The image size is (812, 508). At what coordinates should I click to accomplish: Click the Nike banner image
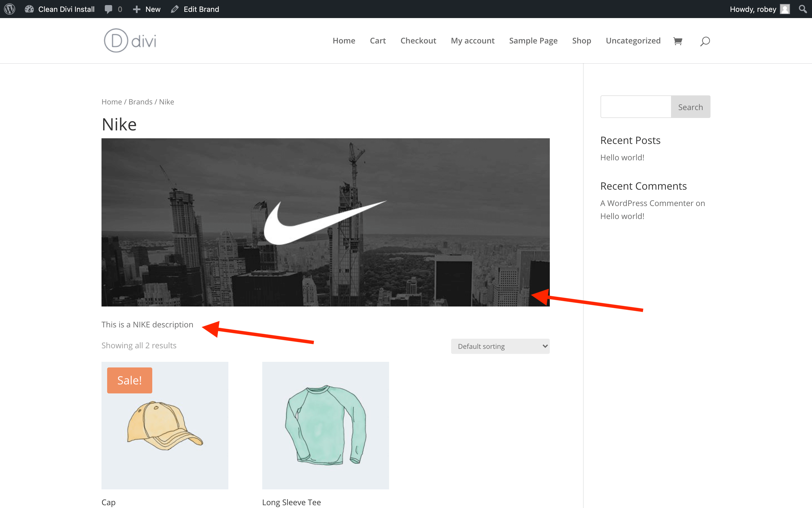pyautogui.click(x=325, y=222)
